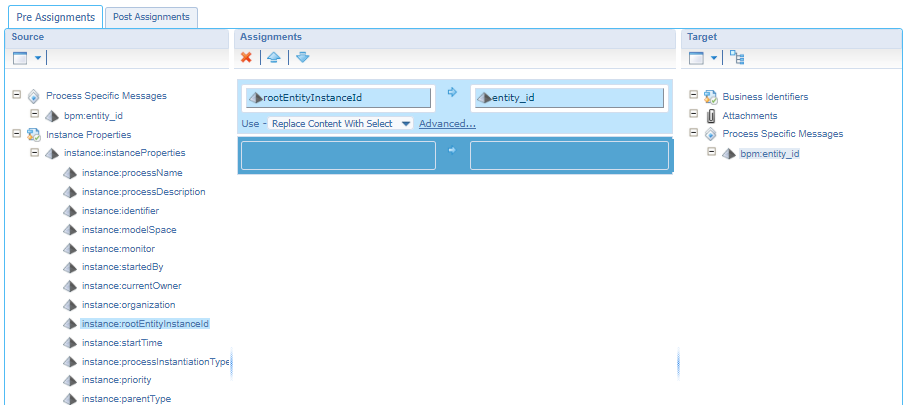This screenshot has height=405, width=905.
Task: Open the Advanced... link
Action: (x=447, y=123)
